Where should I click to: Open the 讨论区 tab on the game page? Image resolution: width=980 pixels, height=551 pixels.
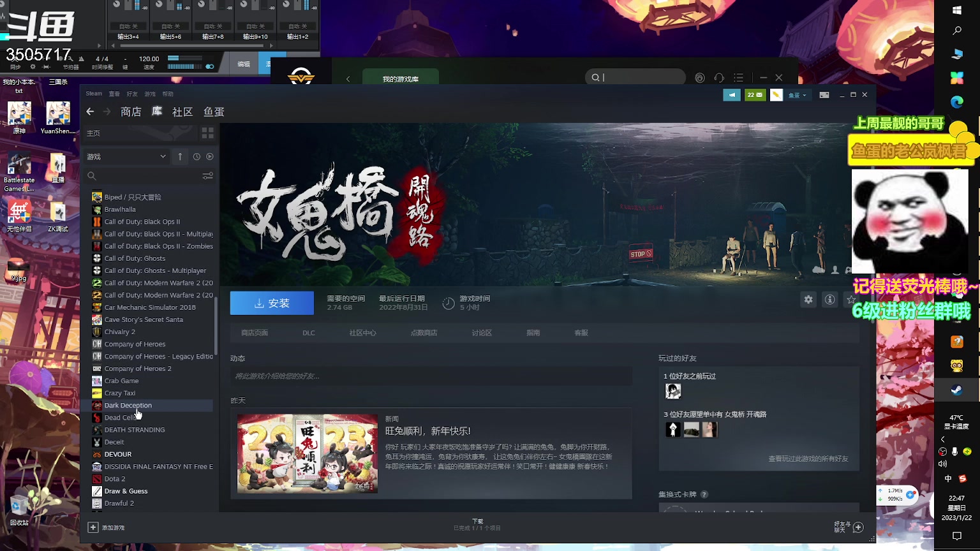click(482, 332)
